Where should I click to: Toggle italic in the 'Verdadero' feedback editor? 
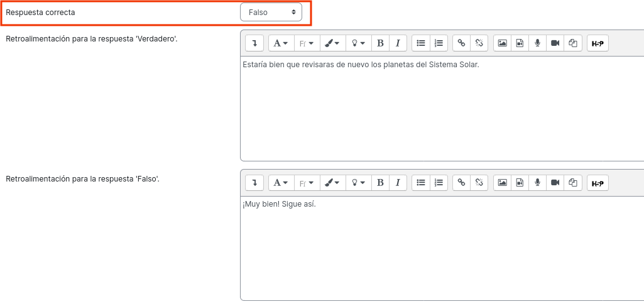398,43
